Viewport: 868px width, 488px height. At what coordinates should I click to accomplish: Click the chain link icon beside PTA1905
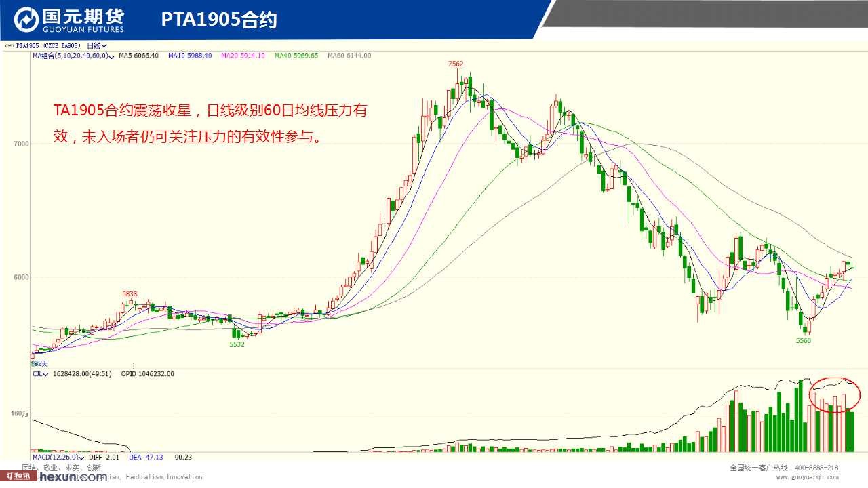[8, 46]
